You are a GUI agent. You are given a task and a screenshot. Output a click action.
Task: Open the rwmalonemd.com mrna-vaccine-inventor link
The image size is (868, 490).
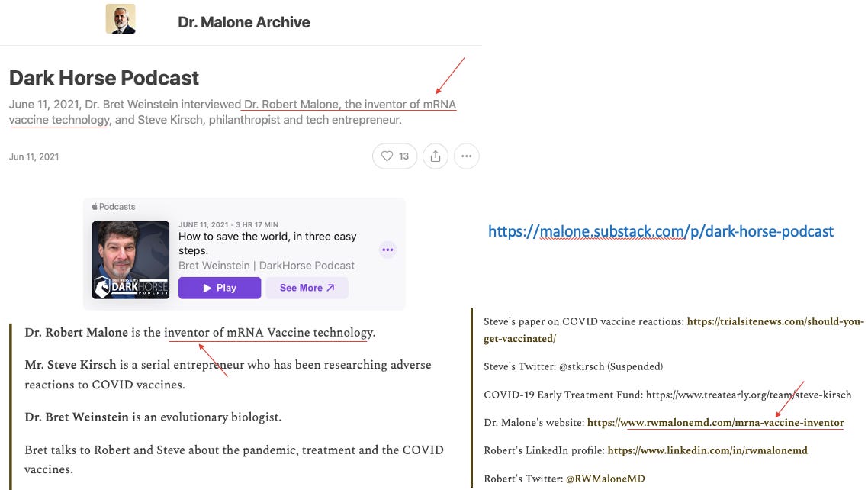point(715,422)
